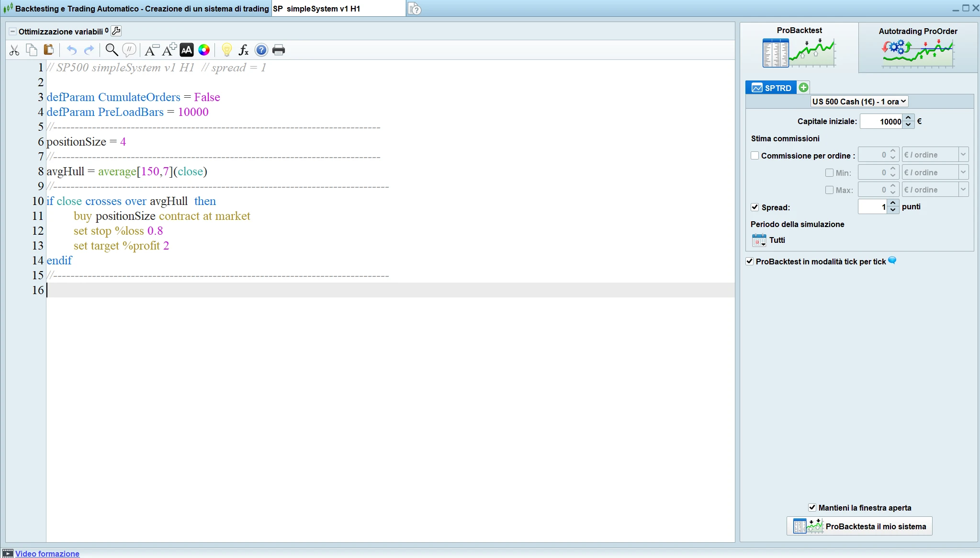Decrease editor font size
The image size is (980, 558).
click(152, 50)
